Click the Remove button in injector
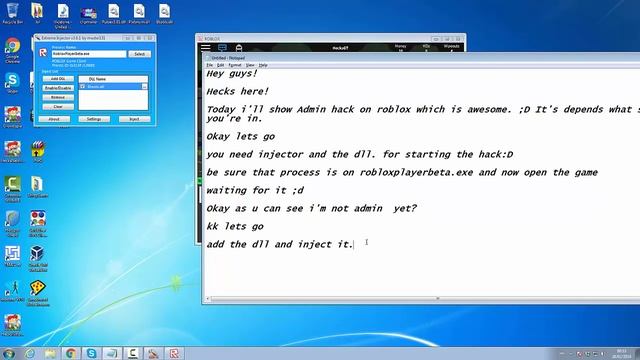Viewport: 640px width, 360px height. pyautogui.click(x=58, y=98)
